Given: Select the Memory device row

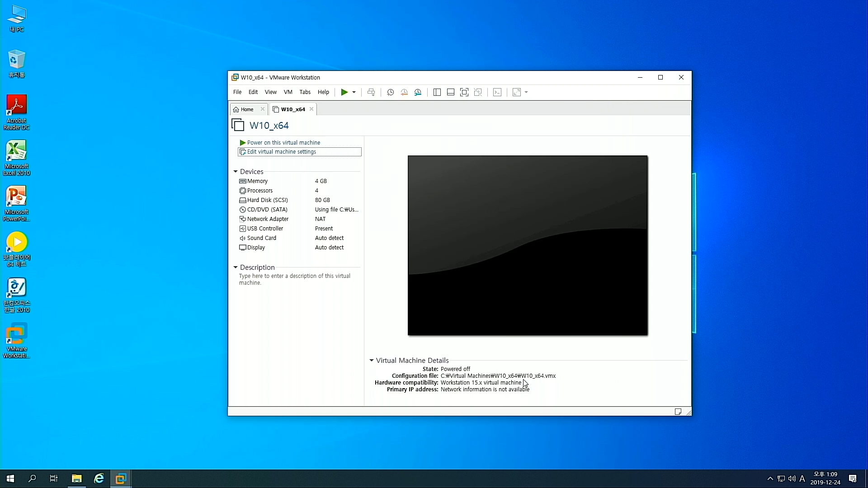Looking at the screenshot, I should [x=299, y=181].
